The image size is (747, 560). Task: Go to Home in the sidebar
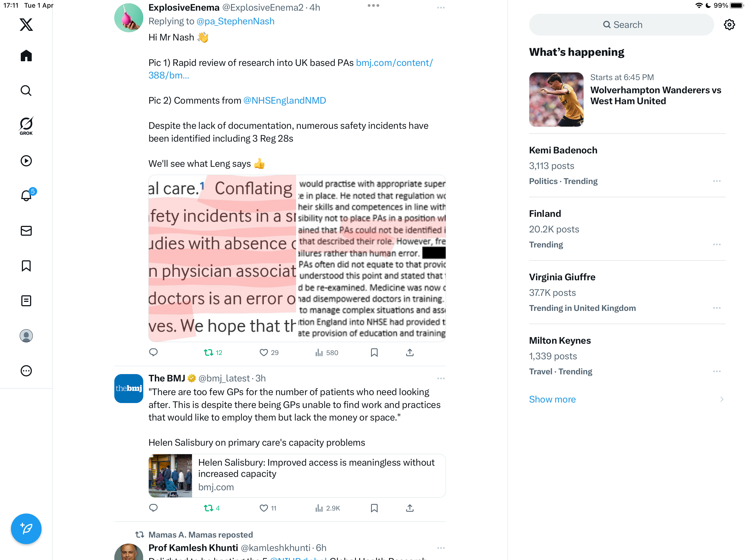(x=26, y=56)
